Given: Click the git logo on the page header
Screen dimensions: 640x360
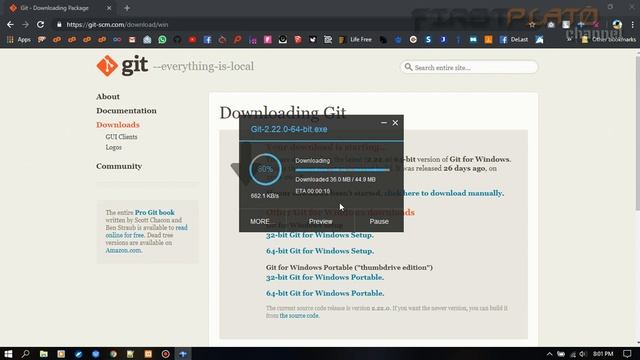Looking at the screenshot, I should point(122,66).
